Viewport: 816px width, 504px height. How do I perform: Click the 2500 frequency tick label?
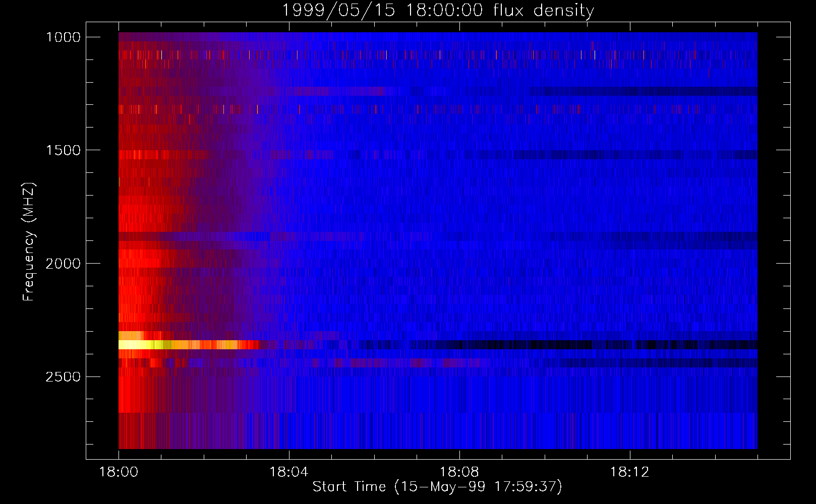[63, 377]
